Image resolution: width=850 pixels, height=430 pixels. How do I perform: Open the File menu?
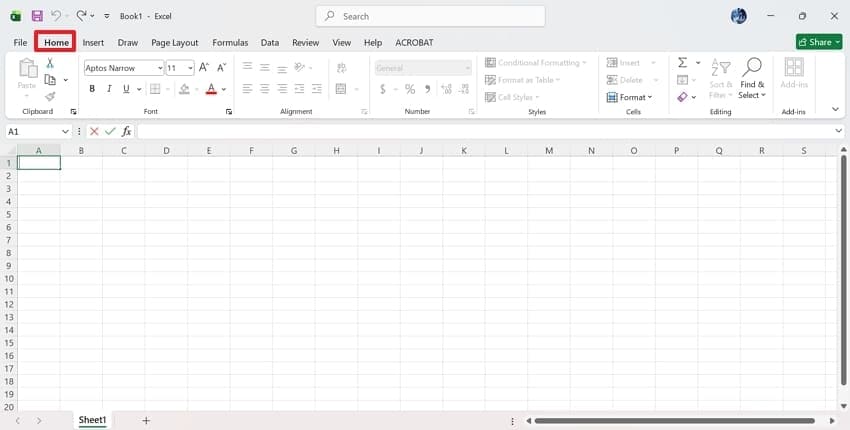[x=20, y=42]
